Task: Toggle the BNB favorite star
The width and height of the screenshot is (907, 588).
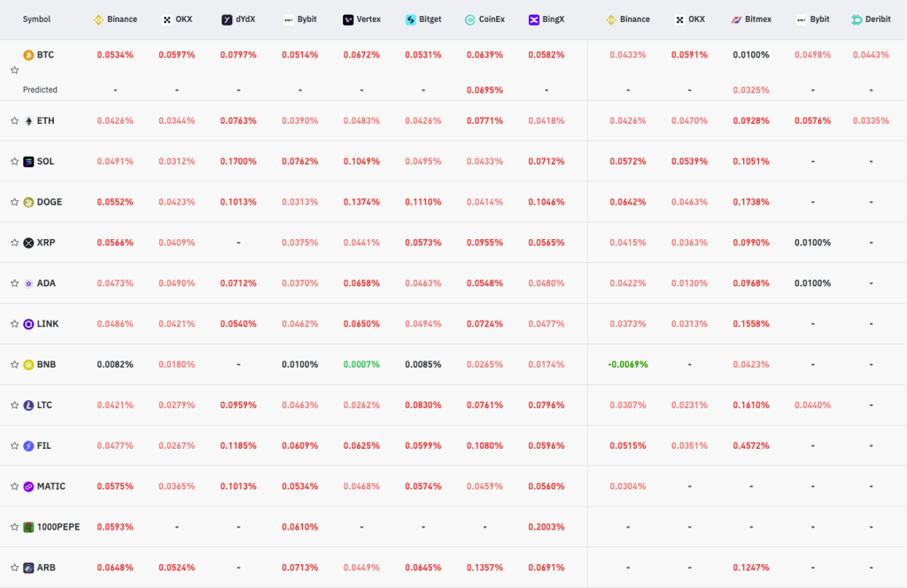Action: (14, 365)
